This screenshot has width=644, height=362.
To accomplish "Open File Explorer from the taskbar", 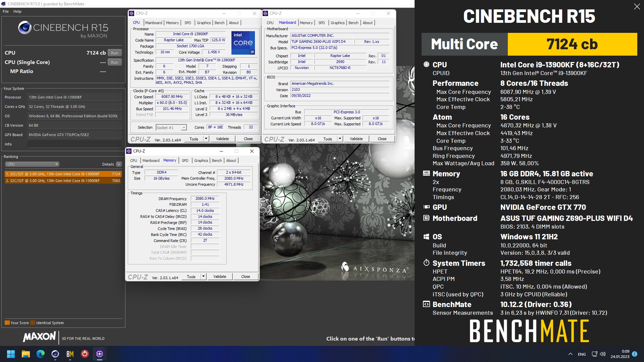I will tap(26, 354).
